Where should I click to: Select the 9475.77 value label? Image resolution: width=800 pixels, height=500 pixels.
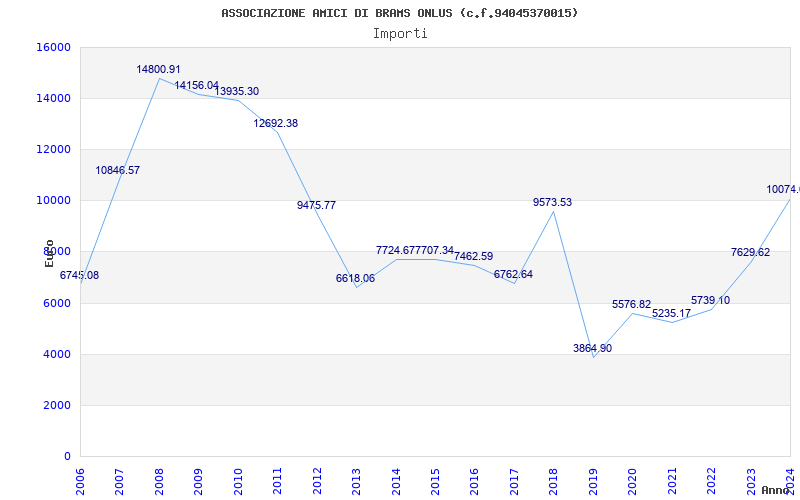point(316,206)
